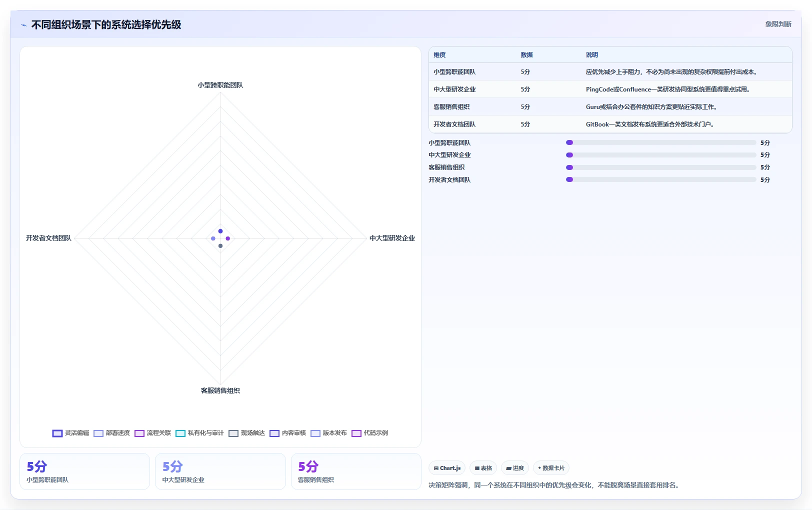Click the 说明 column header
The width and height of the screenshot is (812, 510).
(592, 55)
